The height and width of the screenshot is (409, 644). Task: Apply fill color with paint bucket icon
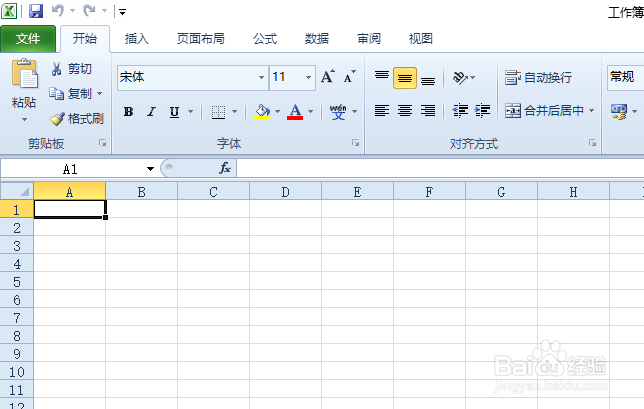pyautogui.click(x=262, y=112)
